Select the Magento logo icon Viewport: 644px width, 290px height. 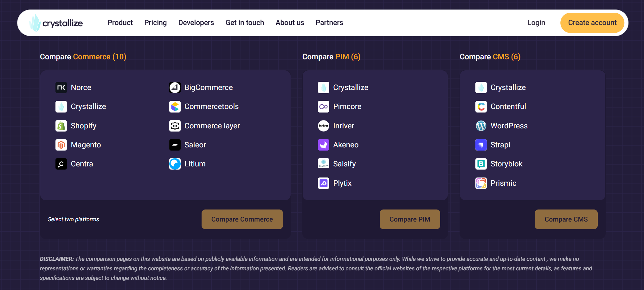[61, 145]
